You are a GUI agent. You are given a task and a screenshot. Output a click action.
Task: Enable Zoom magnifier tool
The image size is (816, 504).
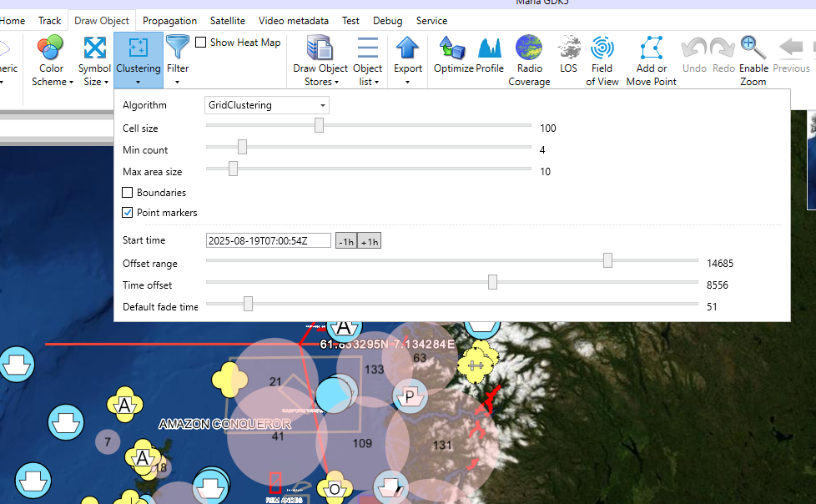point(753,60)
